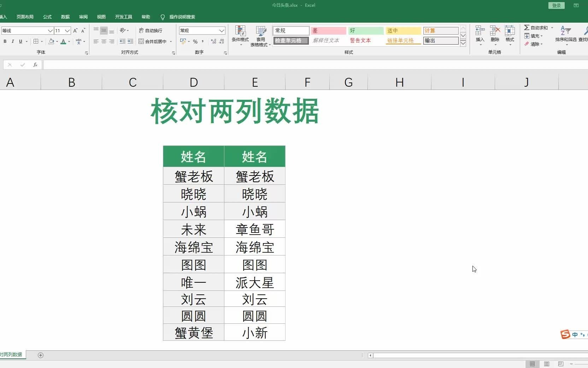Decrease decimal places
The width and height of the screenshot is (588, 368).
pos(222,41)
